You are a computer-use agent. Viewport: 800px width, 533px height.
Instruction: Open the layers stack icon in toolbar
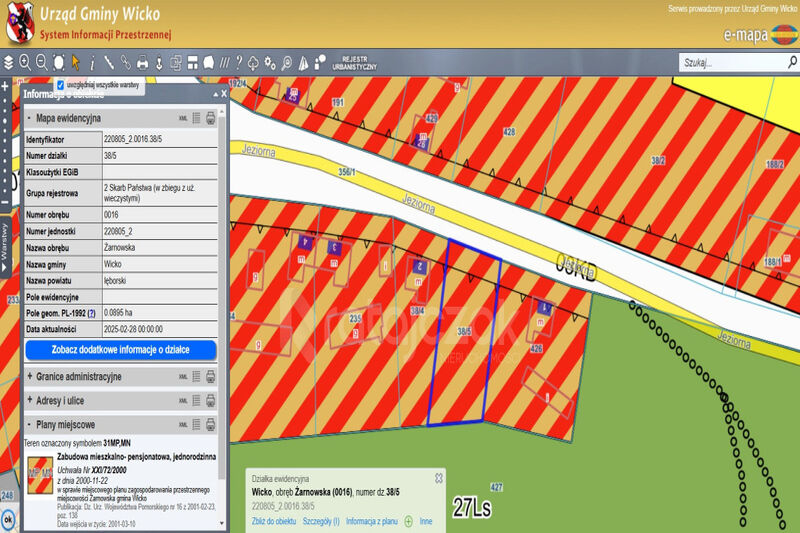(x=8, y=62)
